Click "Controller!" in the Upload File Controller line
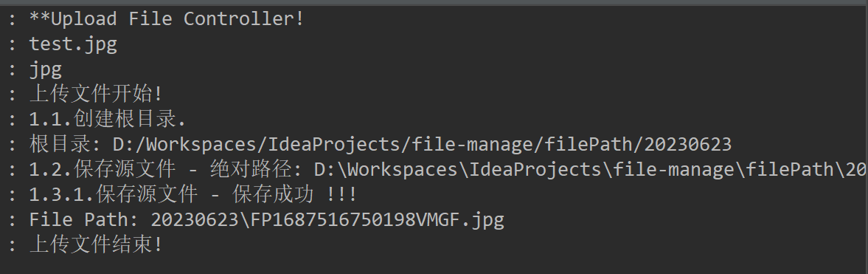The width and height of the screenshot is (868, 274). click(x=244, y=19)
